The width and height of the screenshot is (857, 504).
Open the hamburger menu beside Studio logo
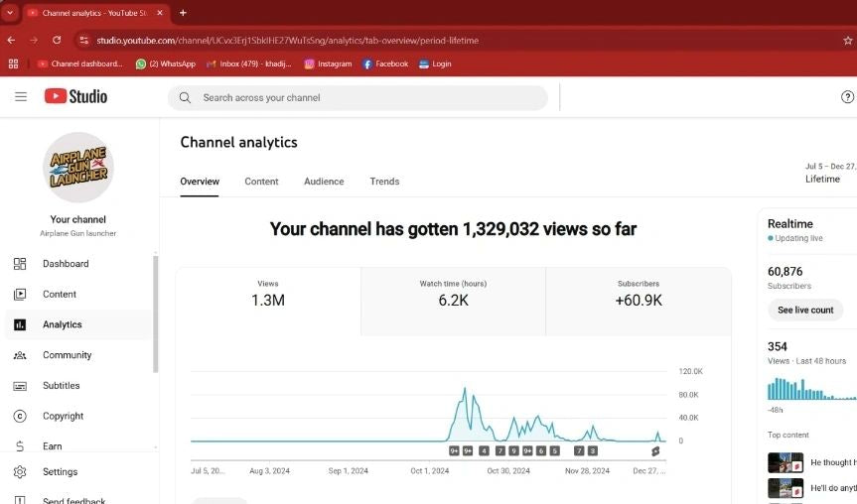(21, 96)
